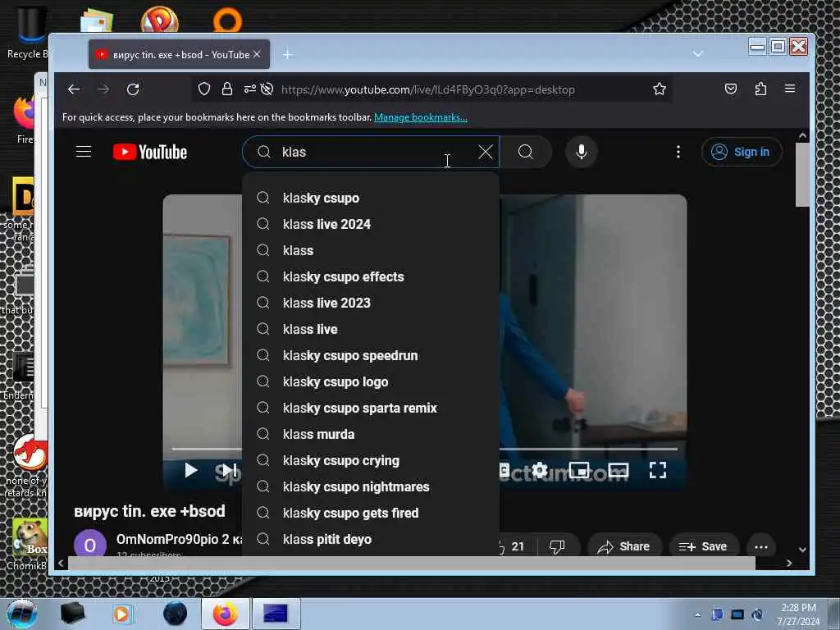Choose suggestion 'klasky csupo crying'
This screenshot has height=630, width=840.
371,460
